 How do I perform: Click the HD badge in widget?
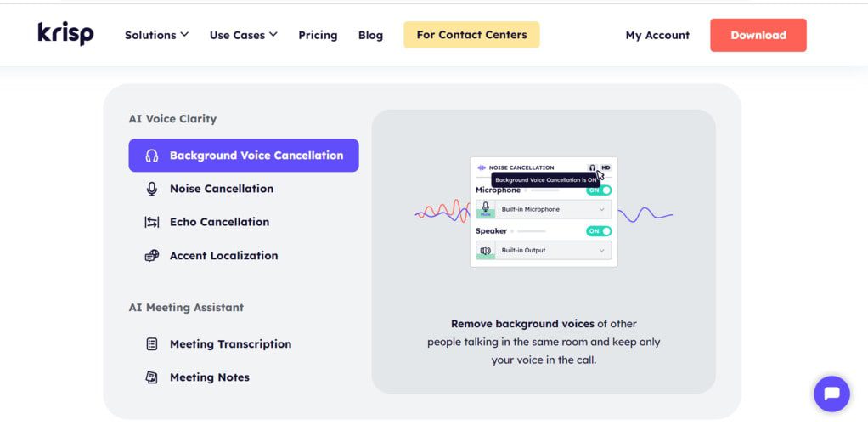pos(606,167)
